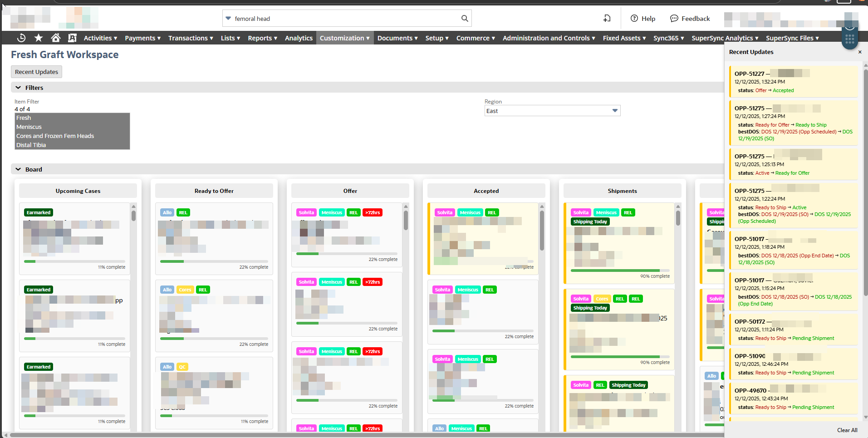Open the Lists menu
This screenshot has height=438, width=868.
(230, 38)
